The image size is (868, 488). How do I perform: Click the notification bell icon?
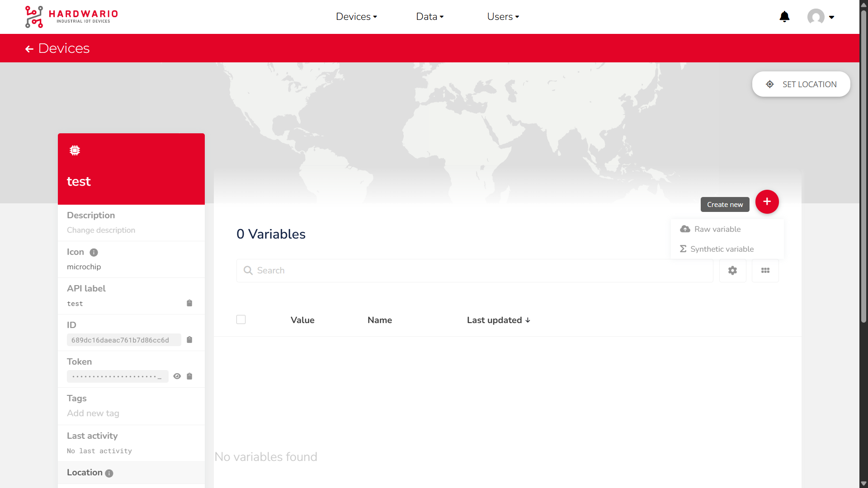click(784, 17)
